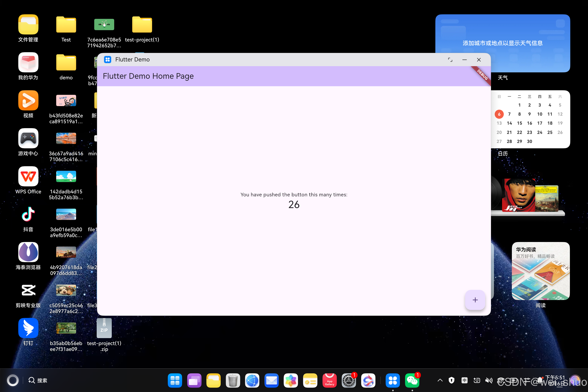Click the painting album cover in music widget

click(x=547, y=198)
